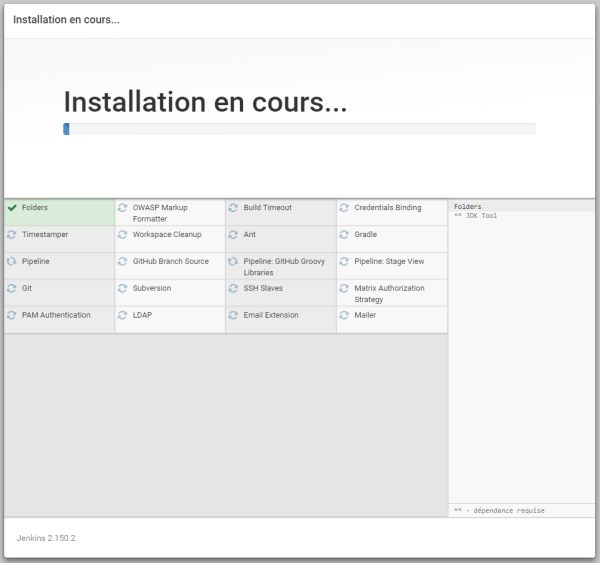
Task: Click the refresh icon next to LDAP
Action: (123, 315)
